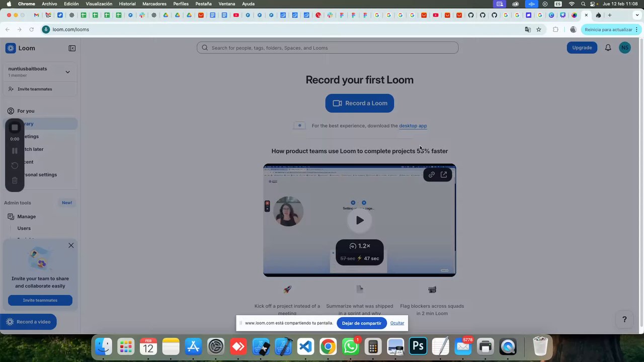Click Dejar de compartir button
The height and width of the screenshot is (362, 644).
[x=362, y=323]
